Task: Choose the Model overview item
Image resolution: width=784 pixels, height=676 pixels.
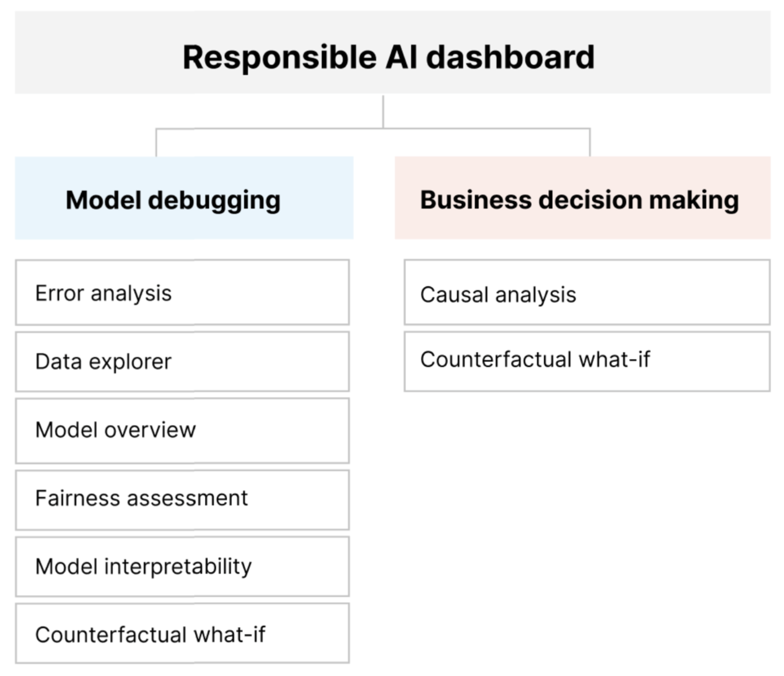Action: point(182,431)
